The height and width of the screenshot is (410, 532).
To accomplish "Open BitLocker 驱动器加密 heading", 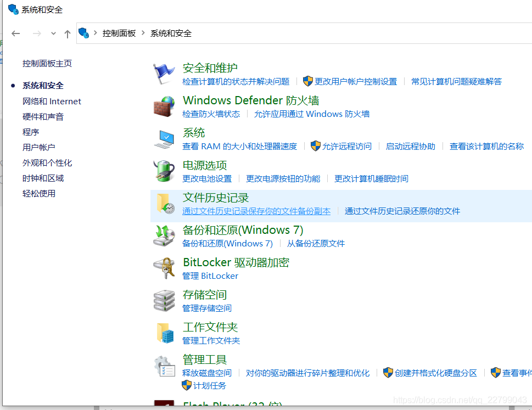I will coord(236,262).
